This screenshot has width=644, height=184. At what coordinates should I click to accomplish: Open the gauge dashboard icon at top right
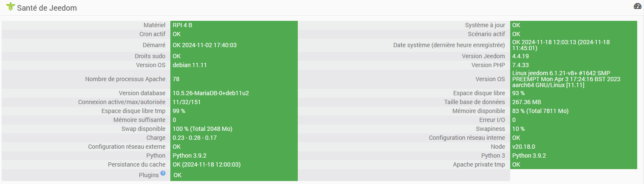(x=637, y=6)
